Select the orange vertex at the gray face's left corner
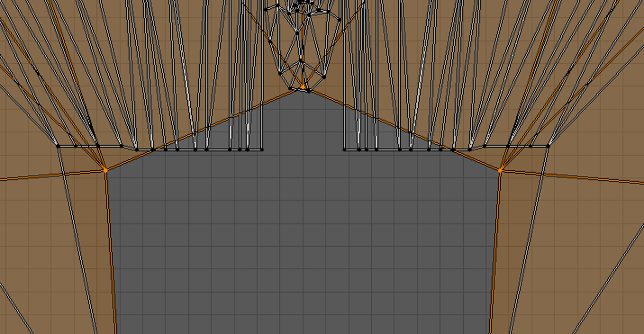 [105, 170]
